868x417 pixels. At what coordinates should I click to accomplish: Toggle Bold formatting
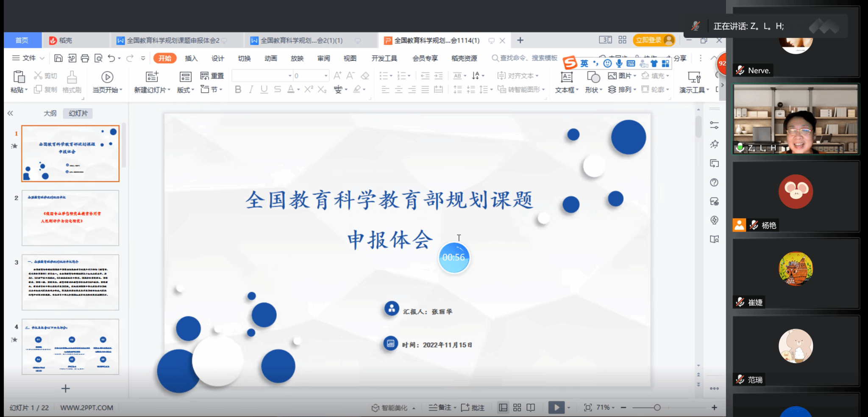[x=238, y=89]
